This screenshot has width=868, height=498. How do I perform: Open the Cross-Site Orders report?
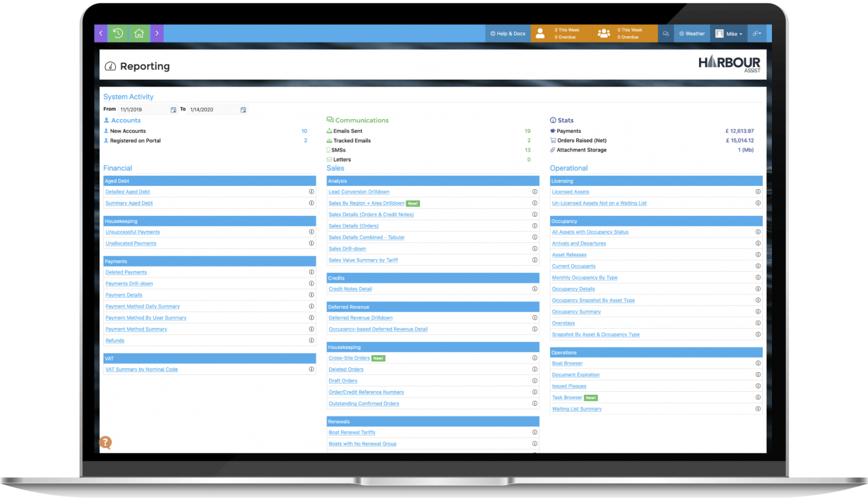click(349, 357)
